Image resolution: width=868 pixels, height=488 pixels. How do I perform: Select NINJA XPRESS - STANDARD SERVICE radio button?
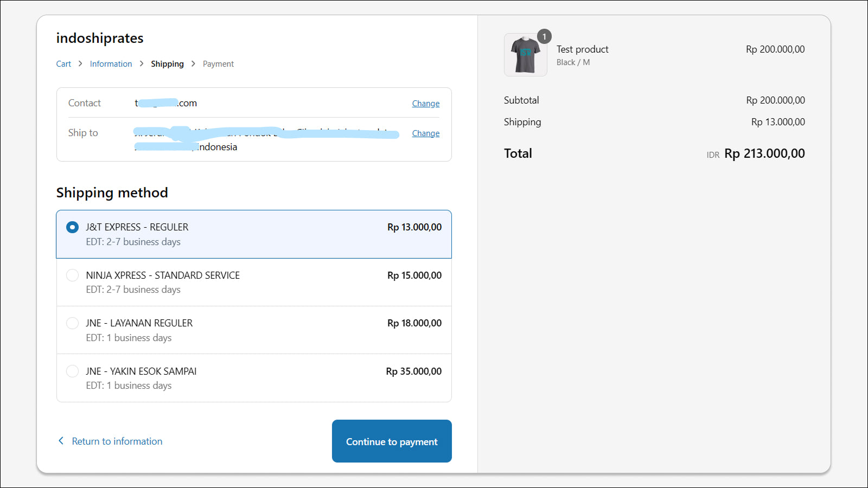point(72,275)
